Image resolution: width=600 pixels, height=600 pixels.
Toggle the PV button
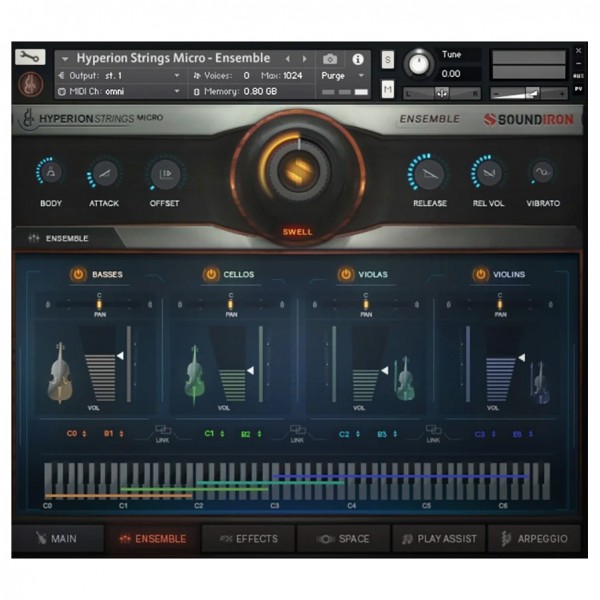pos(578,89)
